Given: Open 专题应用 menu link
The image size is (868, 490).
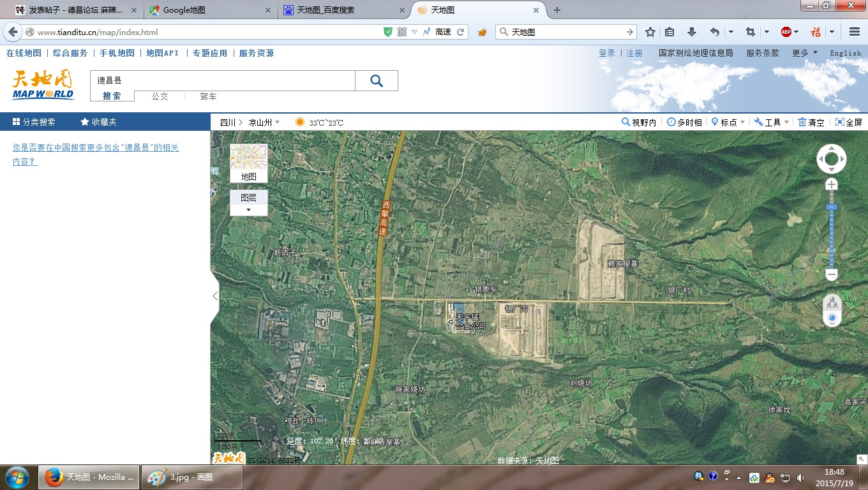Looking at the screenshot, I should 210,53.
